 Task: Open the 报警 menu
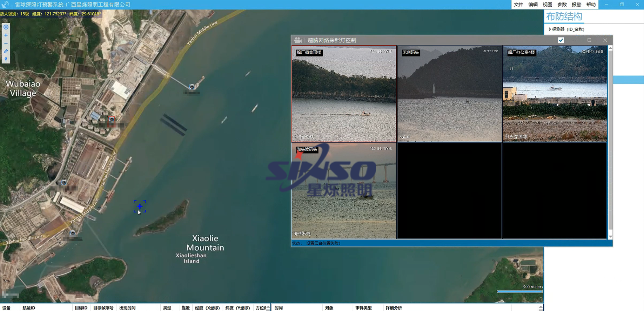pyautogui.click(x=576, y=5)
